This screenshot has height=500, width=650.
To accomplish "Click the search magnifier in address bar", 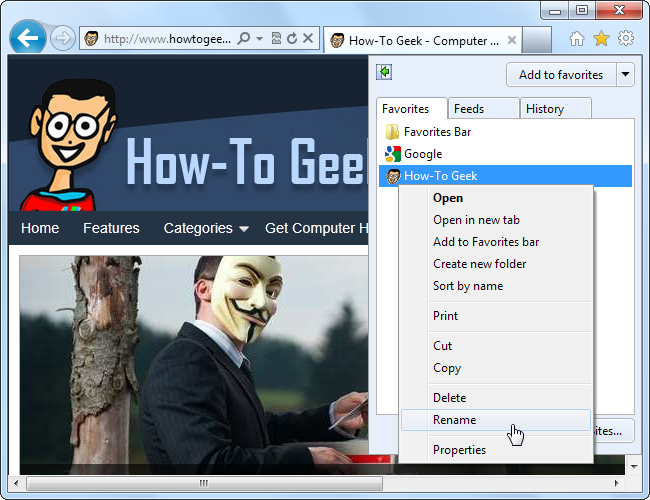I will pos(243,39).
